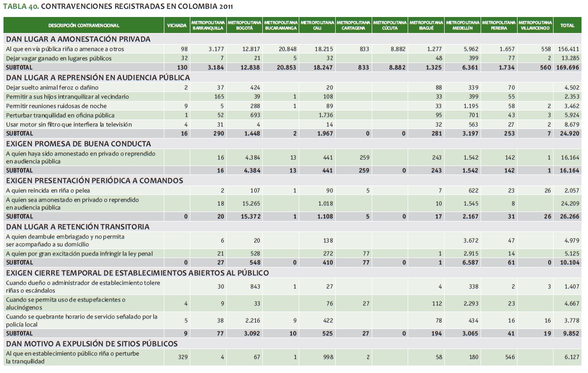
Task: Click the total cell showing 169.696
Action: (567, 67)
